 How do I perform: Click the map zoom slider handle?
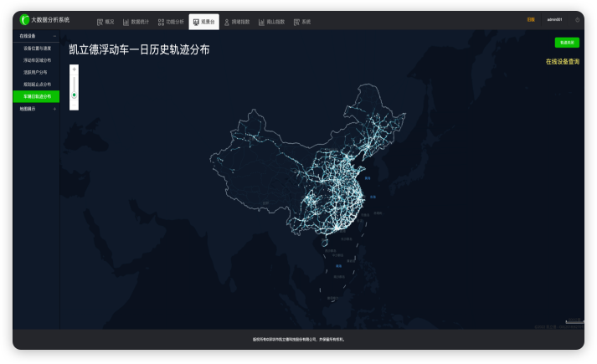pos(75,95)
